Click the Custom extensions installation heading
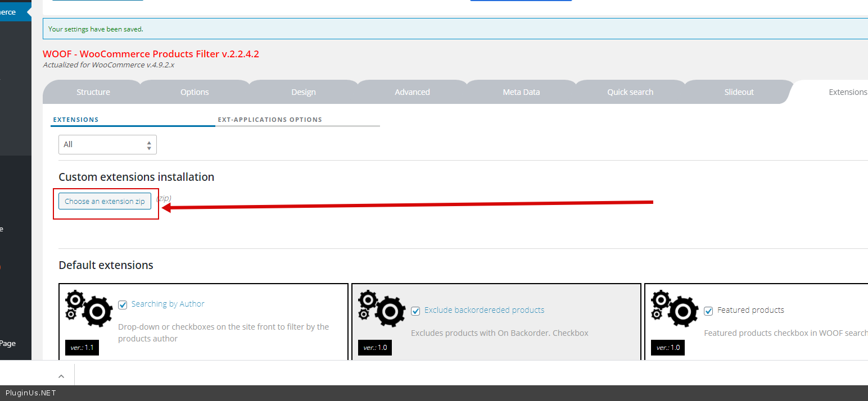The height and width of the screenshot is (401, 868). pyautogui.click(x=137, y=177)
